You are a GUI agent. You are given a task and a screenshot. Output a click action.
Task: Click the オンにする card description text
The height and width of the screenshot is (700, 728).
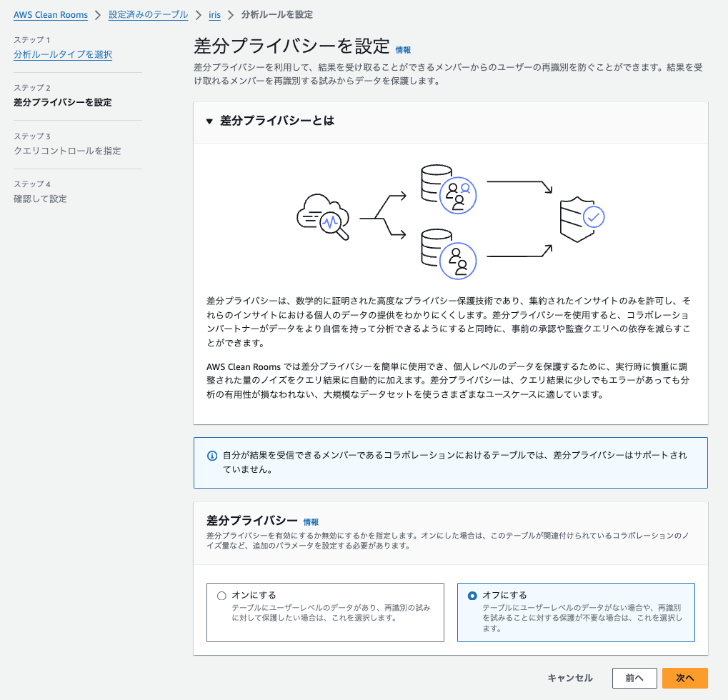(331, 613)
